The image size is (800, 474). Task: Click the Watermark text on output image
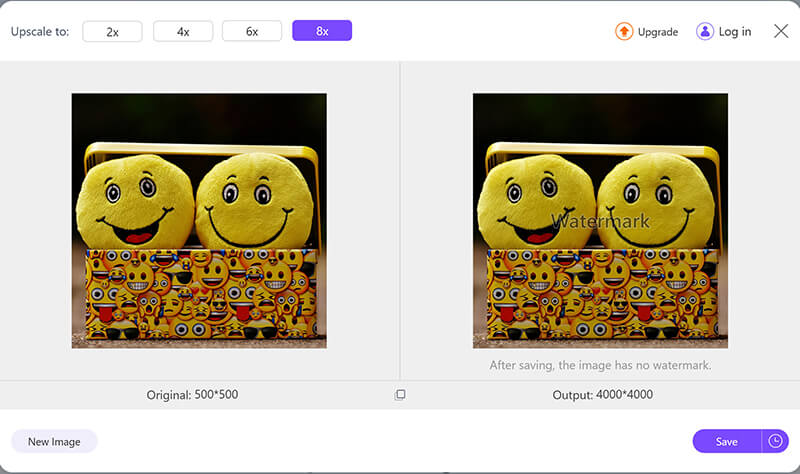point(600,221)
